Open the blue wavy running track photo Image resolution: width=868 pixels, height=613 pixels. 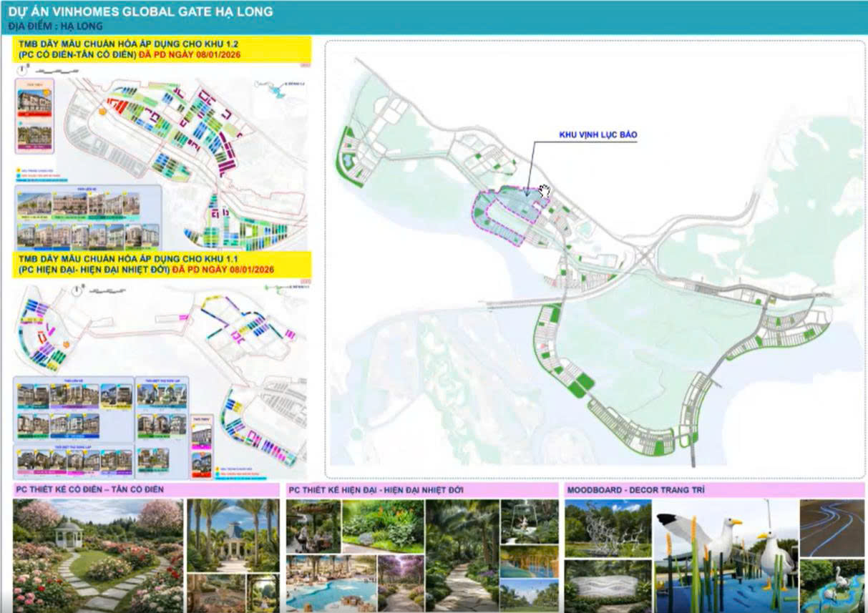pyautogui.click(x=832, y=528)
